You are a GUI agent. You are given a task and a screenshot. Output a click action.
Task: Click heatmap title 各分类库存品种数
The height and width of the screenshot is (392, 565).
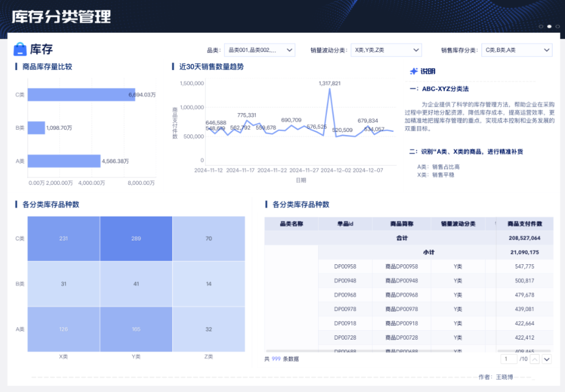pos(51,205)
